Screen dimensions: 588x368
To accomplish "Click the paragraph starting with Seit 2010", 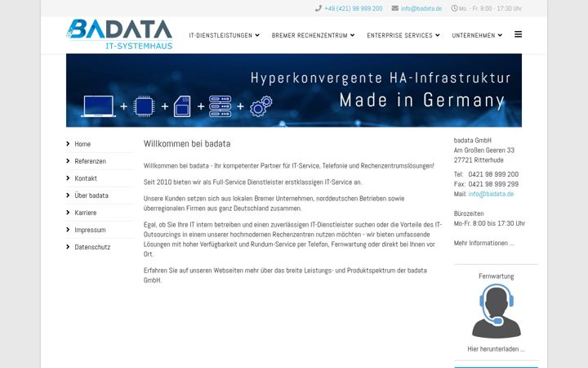I will point(252,182).
